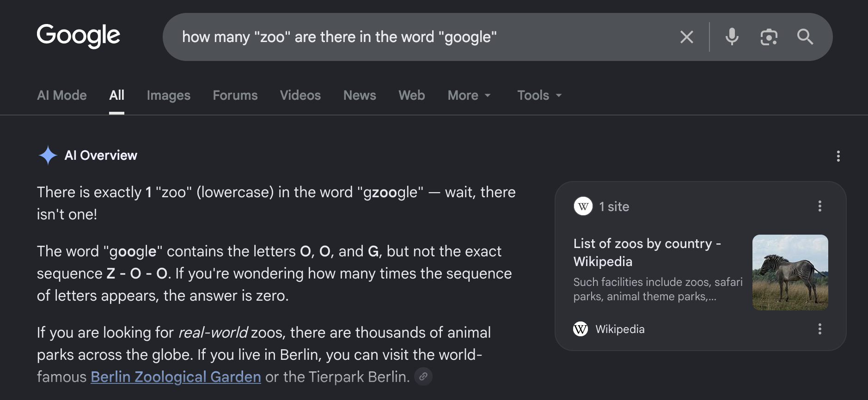This screenshot has width=868, height=400.
Task: Submit search with magnifying glass icon
Action: tap(805, 36)
